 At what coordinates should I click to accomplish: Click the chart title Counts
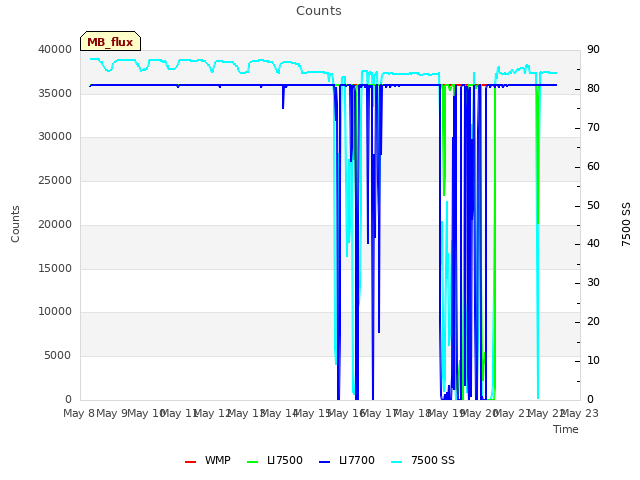click(319, 11)
